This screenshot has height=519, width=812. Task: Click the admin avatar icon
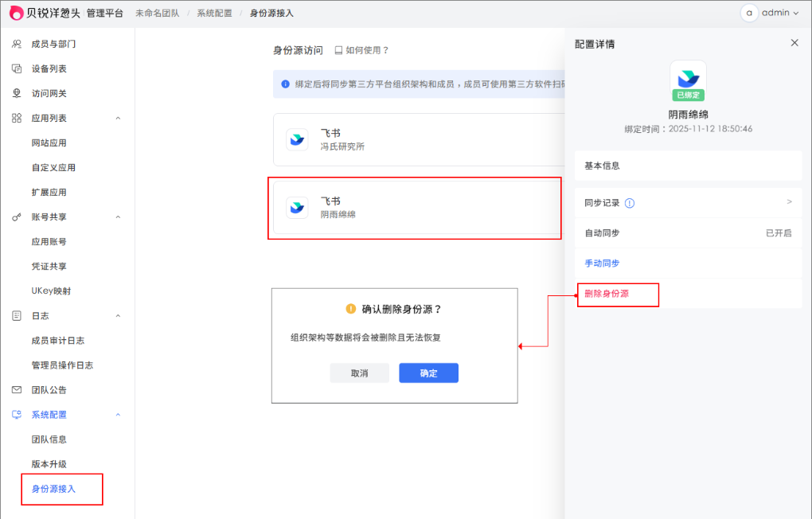[x=748, y=13]
